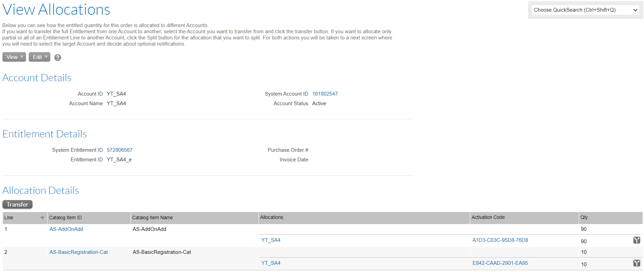
Task: Click sort arrow in Line column header
Action: tap(42, 218)
